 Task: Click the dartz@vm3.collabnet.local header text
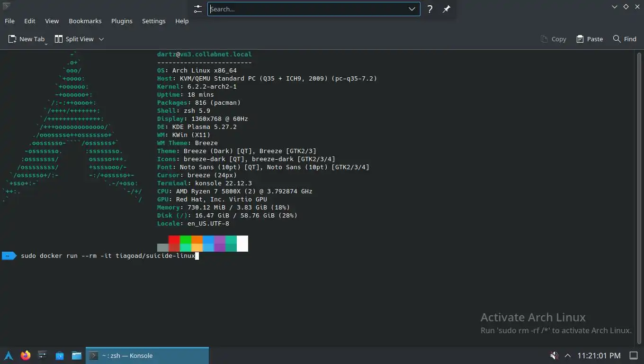point(205,54)
